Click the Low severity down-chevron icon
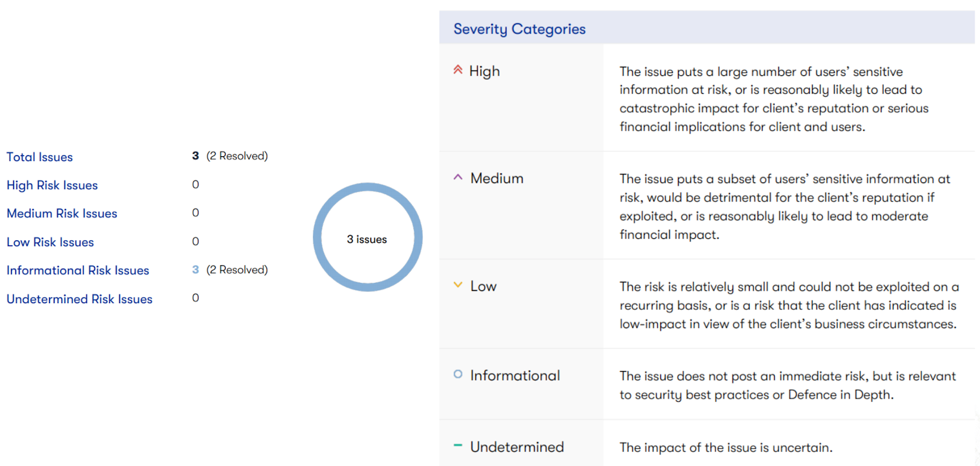Screen dimensions: 980x466 (x=458, y=285)
